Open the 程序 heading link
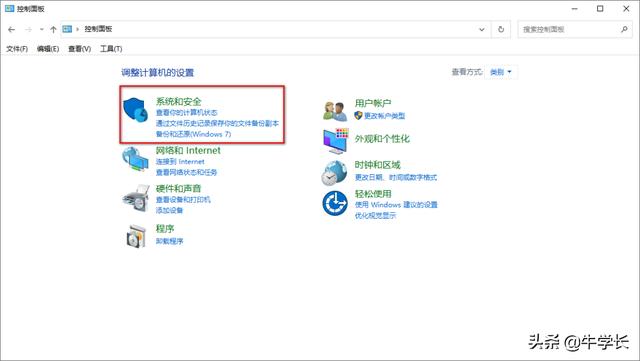The height and width of the screenshot is (361, 640). pos(165,228)
